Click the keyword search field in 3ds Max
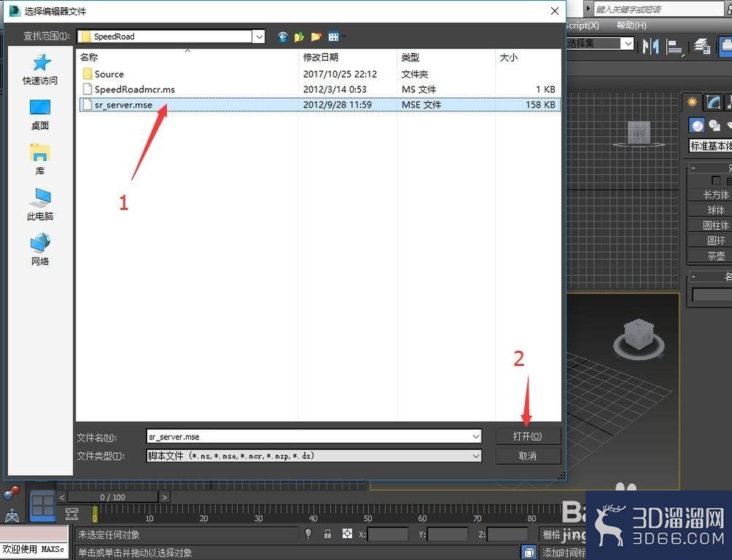This screenshot has height=560, width=732. point(660,10)
